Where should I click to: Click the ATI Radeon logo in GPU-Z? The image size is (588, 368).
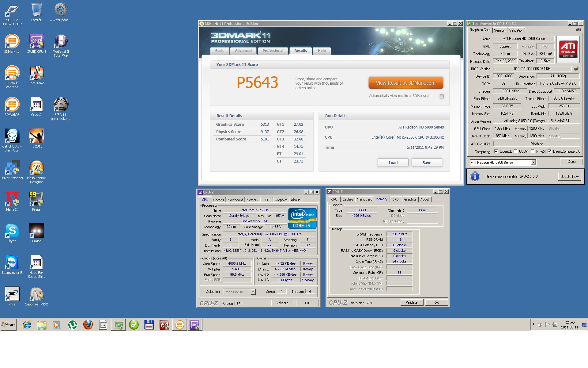(x=568, y=49)
